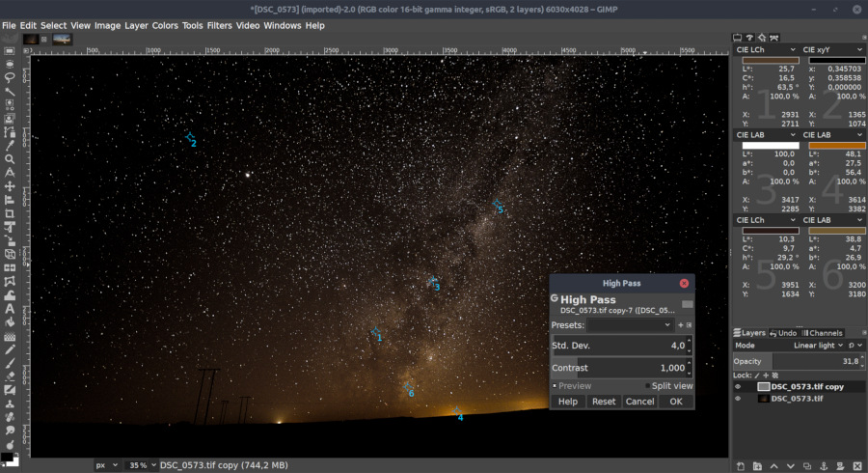
Task: Select the Zoom magnifier tool in toolbox
Action: click(x=10, y=159)
